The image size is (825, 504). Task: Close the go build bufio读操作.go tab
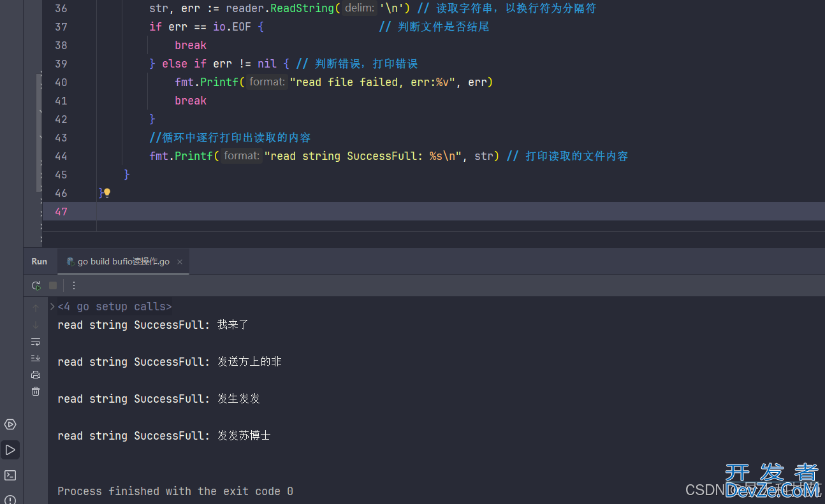(x=180, y=262)
